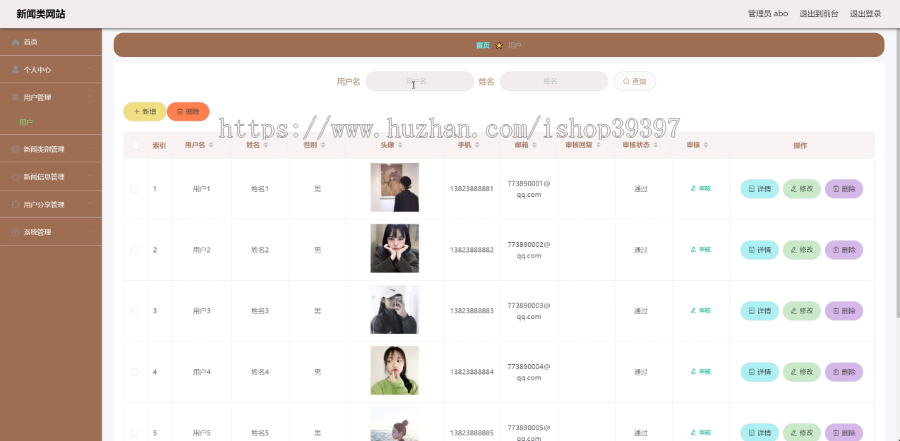Click purple 删除 for 用户1 row
900x441 pixels.
(844, 189)
